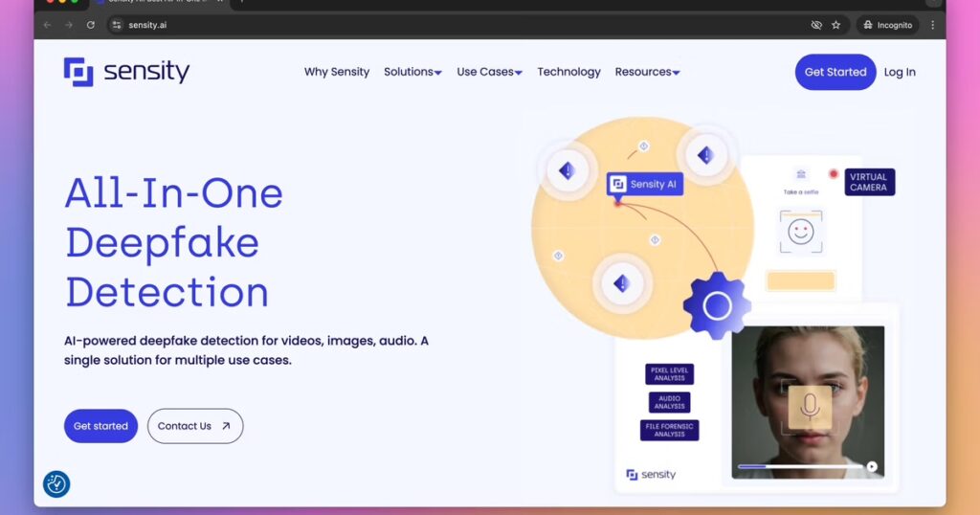Click the VIRTUAL CAMERA badge
The width and height of the screenshot is (980, 515).
pyautogui.click(x=869, y=182)
